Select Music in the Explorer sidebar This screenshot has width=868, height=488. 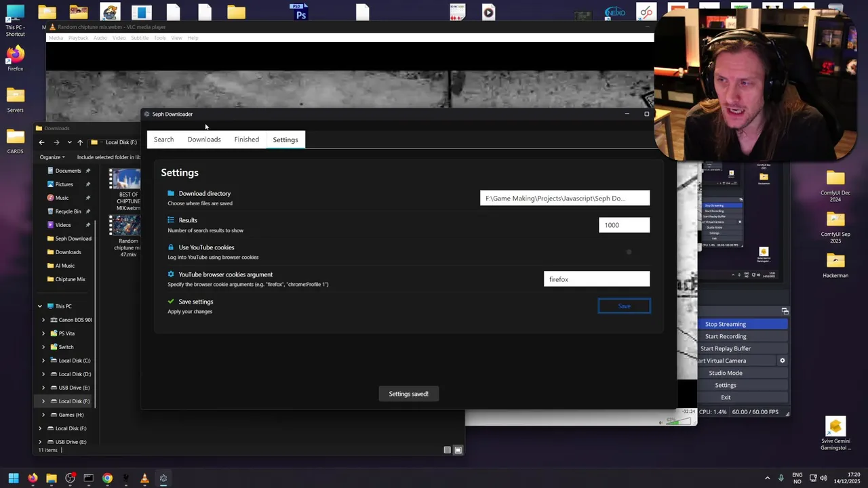[x=62, y=198]
